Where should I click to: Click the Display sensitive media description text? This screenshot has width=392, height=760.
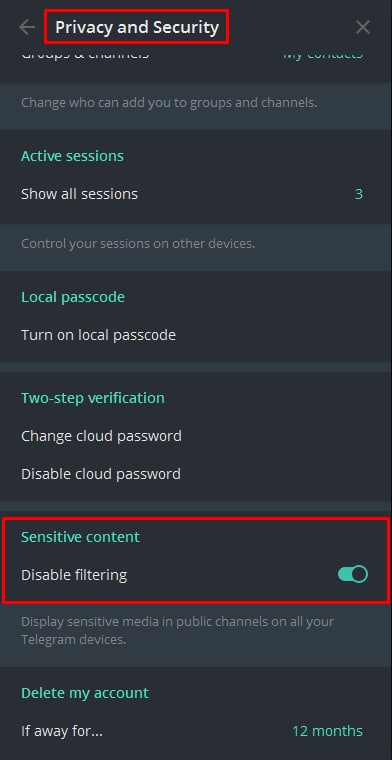click(177, 630)
